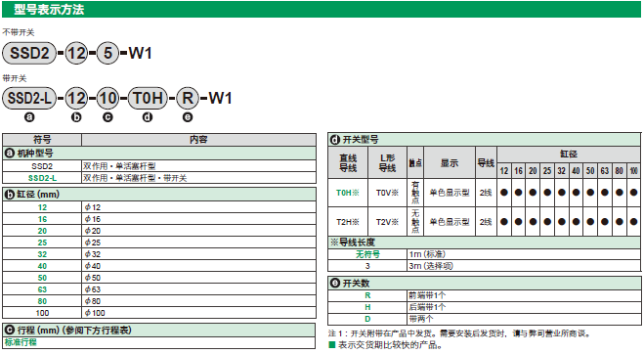Screen dimensions: 644x354
Task: Click the green T0H※ cell
Action: pyautogui.click(x=348, y=193)
